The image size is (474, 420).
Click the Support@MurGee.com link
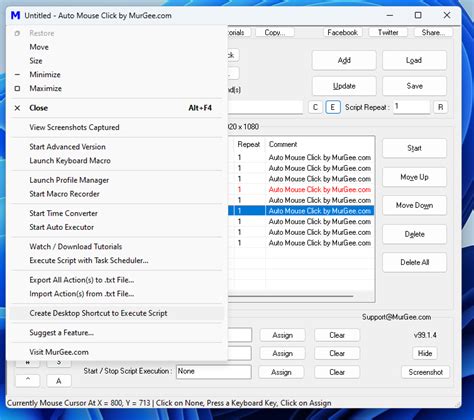[396, 317]
